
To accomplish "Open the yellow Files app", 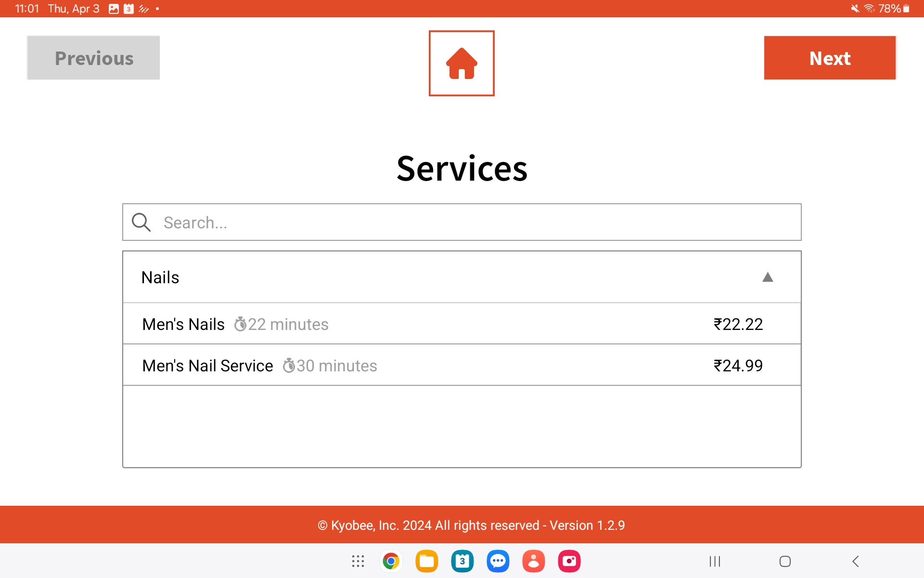I will pyautogui.click(x=426, y=561).
